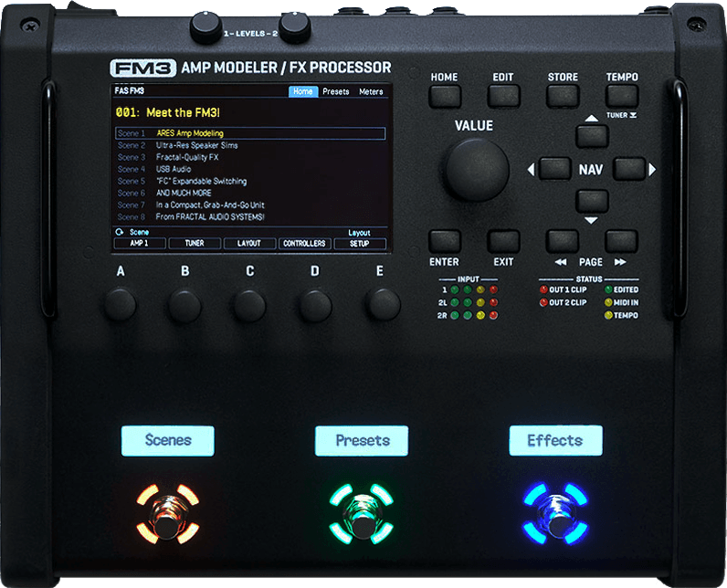Click Input 2L red clip LED
This screenshot has width=727, height=588.
pos(494,302)
